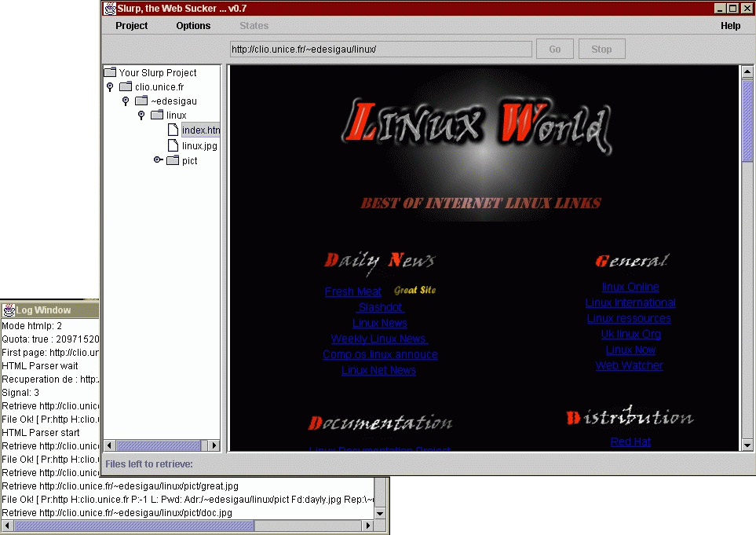Collapse the clio.unice.fr tree node

(110, 87)
